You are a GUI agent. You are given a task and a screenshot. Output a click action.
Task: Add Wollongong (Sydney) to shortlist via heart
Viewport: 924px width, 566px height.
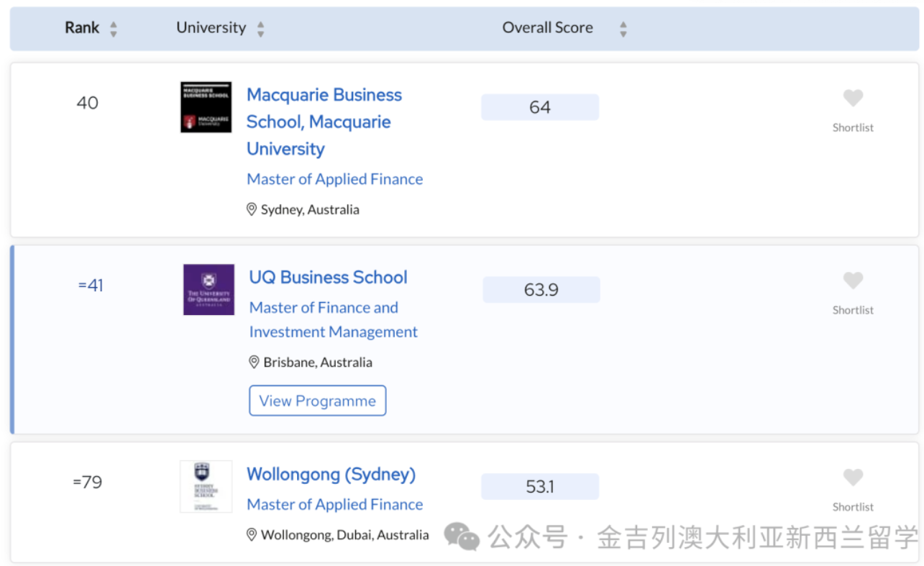[x=853, y=478]
